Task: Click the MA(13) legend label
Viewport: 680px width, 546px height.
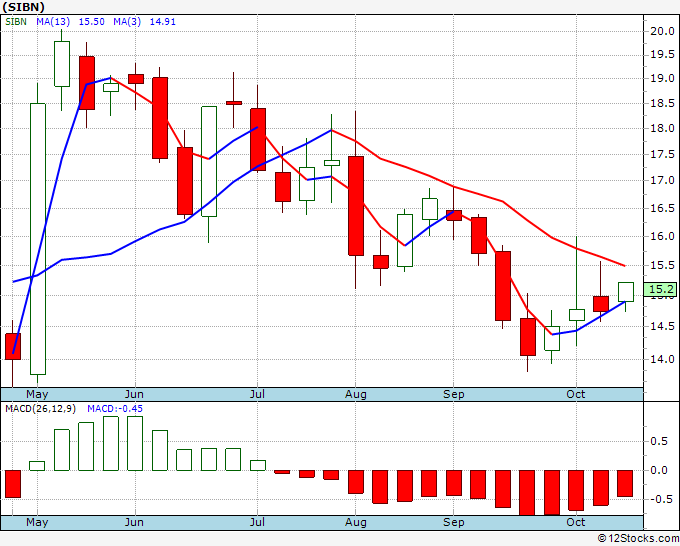Action: tap(53, 22)
